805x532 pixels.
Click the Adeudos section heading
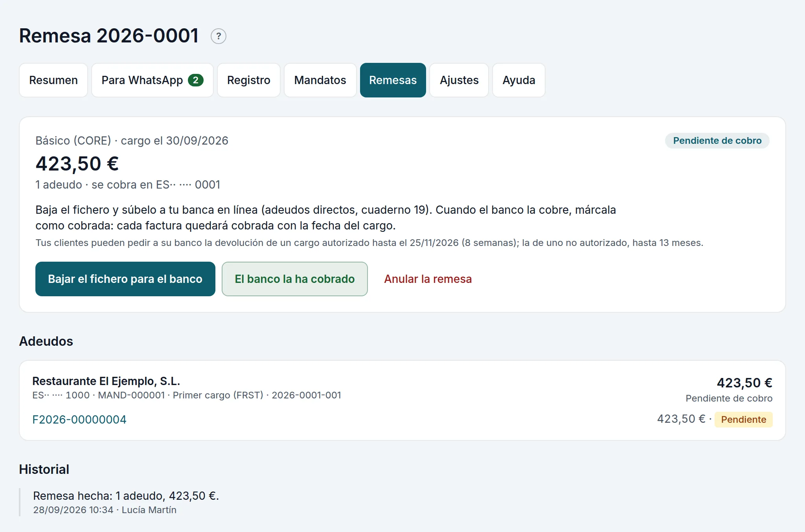(x=46, y=341)
